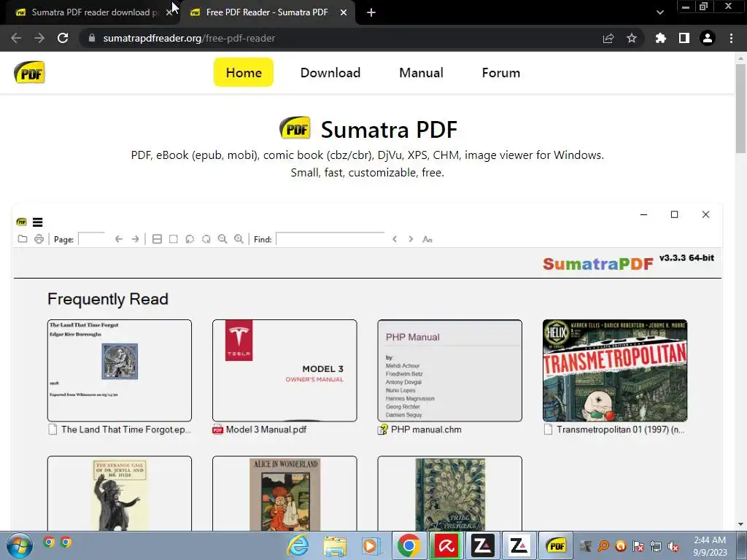Open Chrome profile avatar

click(x=708, y=38)
